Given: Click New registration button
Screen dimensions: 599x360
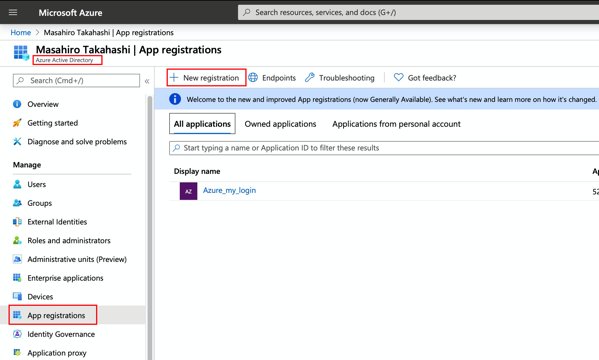Looking at the screenshot, I should tap(206, 78).
